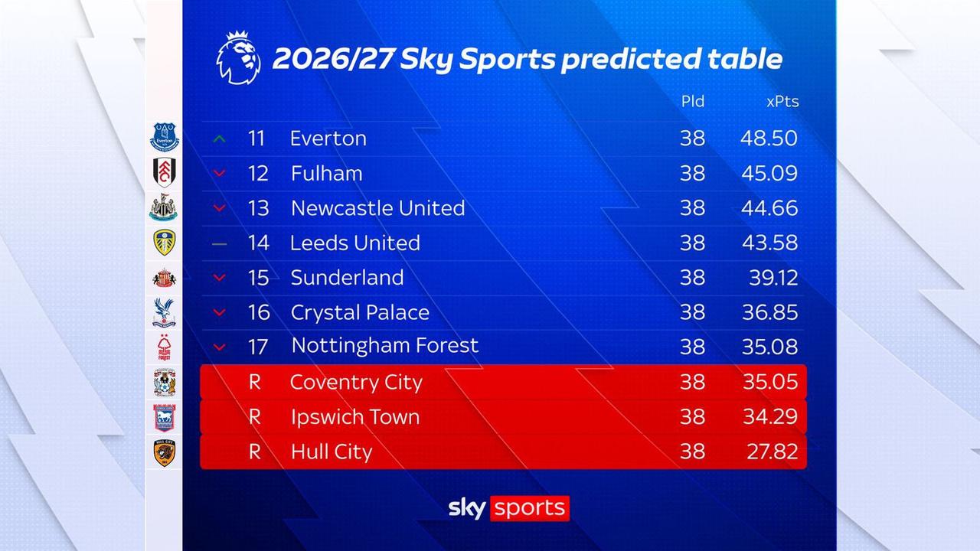
Task: Click the no-change dash beside Leeds United
Action: (220, 243)
